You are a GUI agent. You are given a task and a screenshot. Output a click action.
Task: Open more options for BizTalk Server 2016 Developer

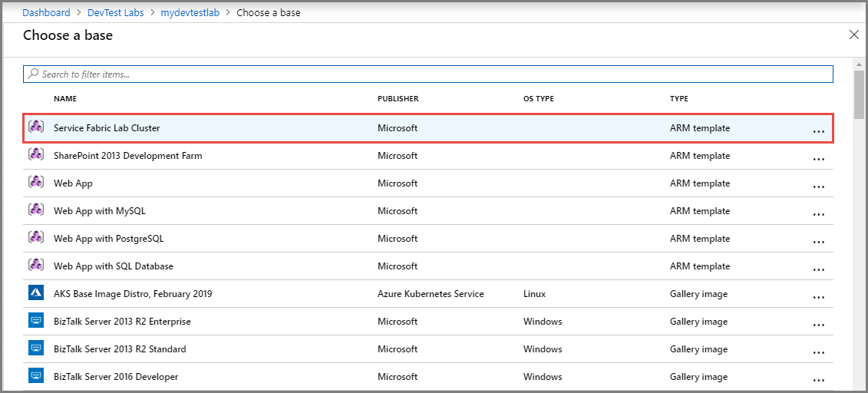tap(818, 381)
